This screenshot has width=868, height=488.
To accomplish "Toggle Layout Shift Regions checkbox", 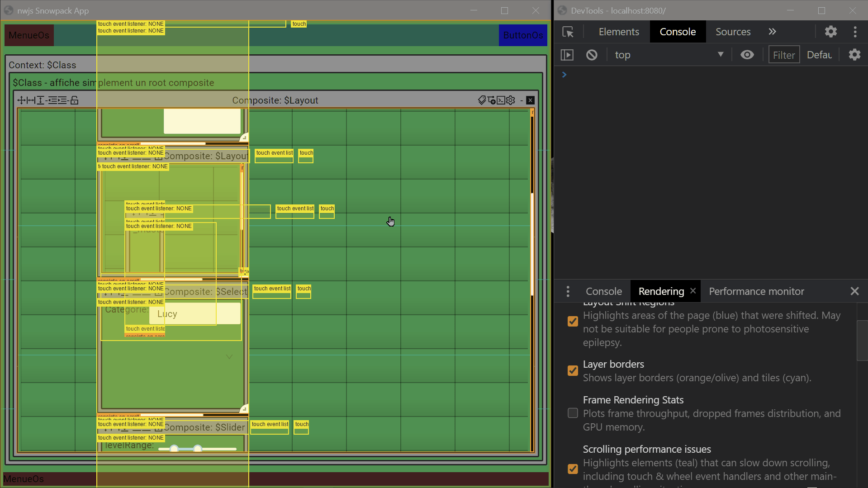I will tap(573, 322).
